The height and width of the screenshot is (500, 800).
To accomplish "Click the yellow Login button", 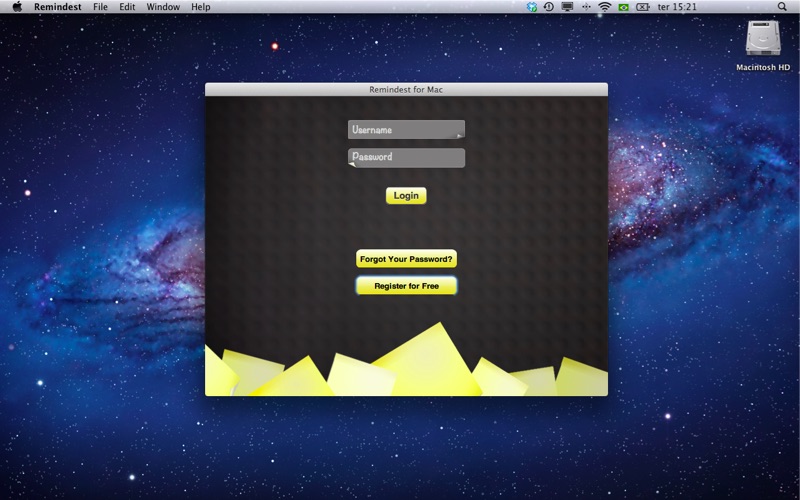I will click(406, 195).
